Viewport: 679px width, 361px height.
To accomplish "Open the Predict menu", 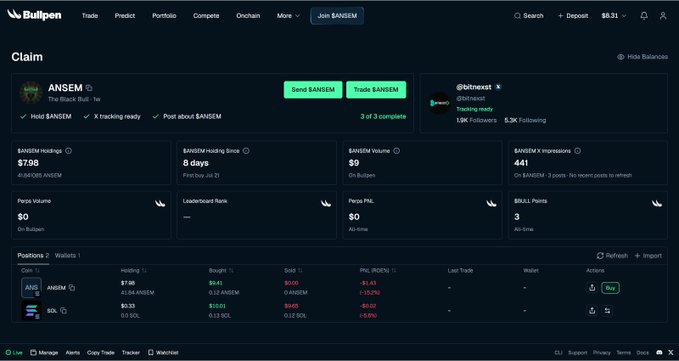I will (x=125, y=16).
